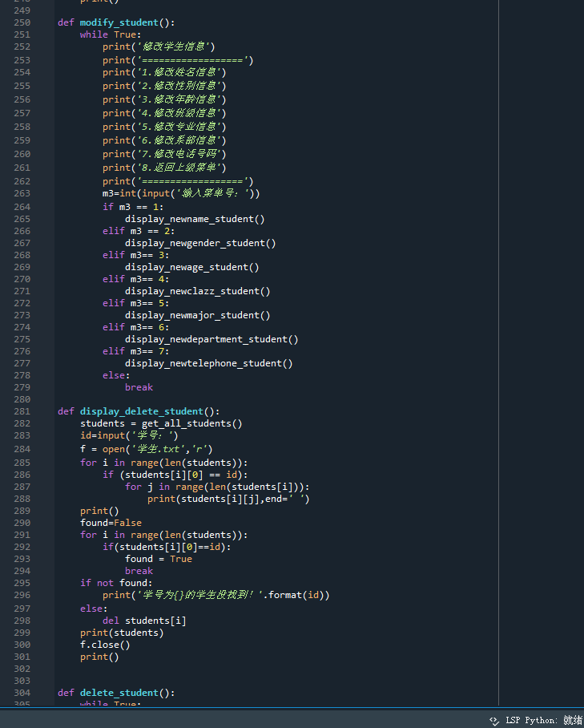
Task: Click the 'modify_student' function name
Action: tap(119, 22)
